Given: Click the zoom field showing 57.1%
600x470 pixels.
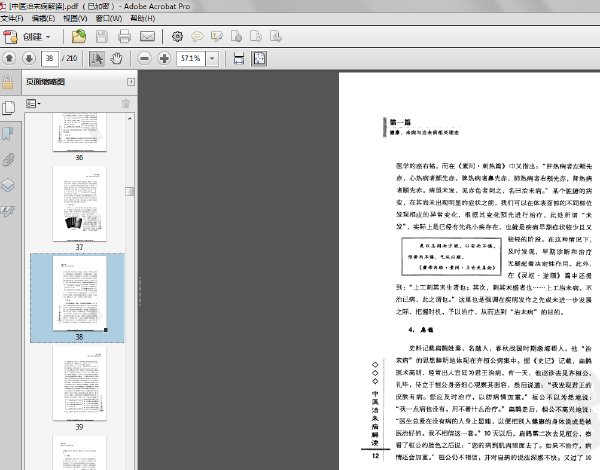Looking at the screenshot, I should [191, 59].
